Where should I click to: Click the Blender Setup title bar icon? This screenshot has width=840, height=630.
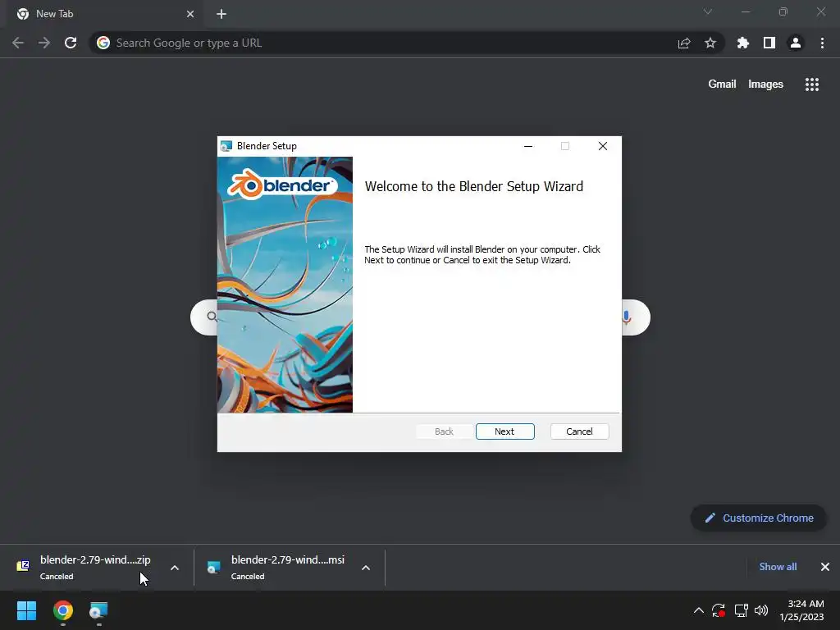pyautogui.click(x=226, y=146)
